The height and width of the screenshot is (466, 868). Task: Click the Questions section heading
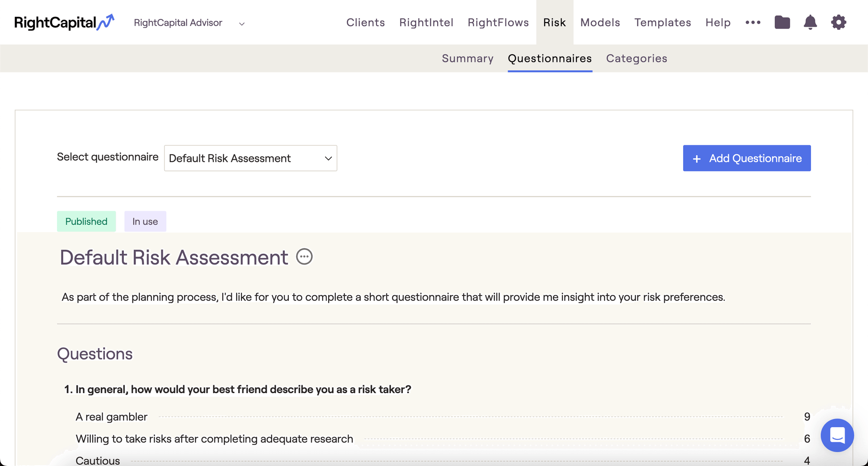tap(95, 353)
